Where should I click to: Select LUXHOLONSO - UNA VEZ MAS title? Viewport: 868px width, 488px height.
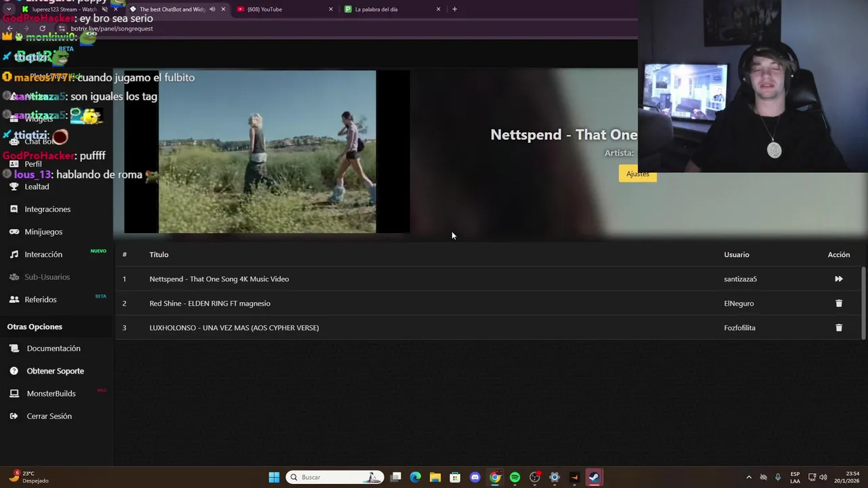[x=234, y=327]
